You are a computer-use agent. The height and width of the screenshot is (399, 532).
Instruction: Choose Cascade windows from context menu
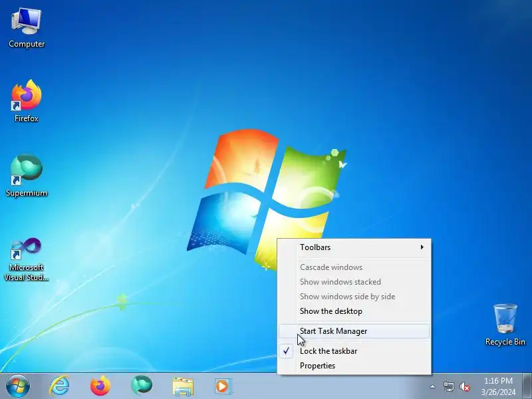(354, 267)
